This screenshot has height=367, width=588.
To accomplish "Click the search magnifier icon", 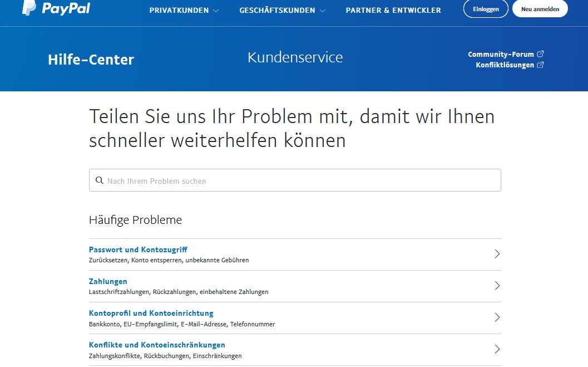I will click(100, 180).
